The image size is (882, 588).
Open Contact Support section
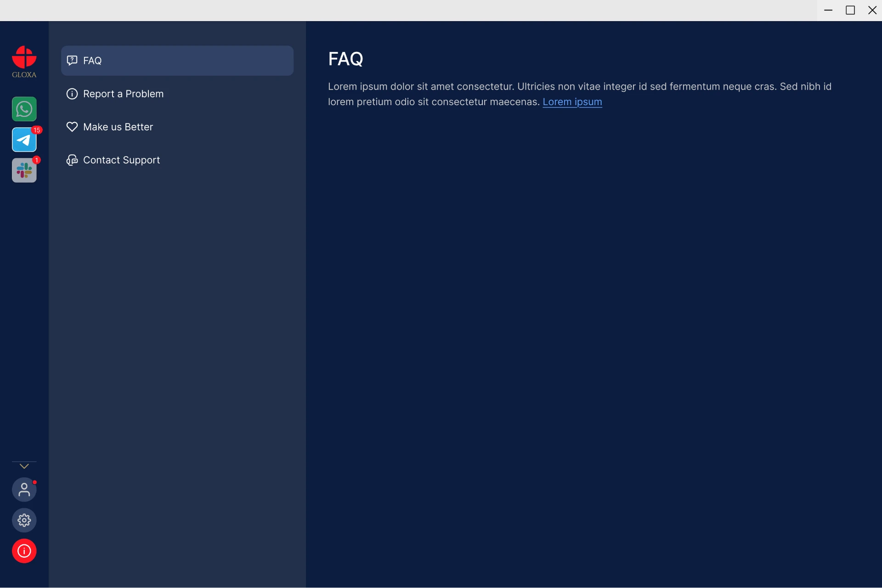coord(177,160)
